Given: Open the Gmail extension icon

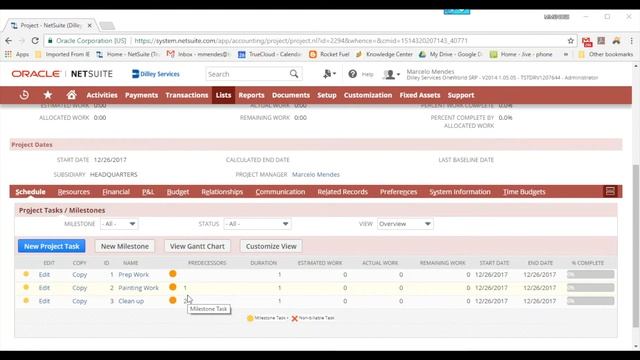Looking at the screenshot, I should tap(587, 41).
